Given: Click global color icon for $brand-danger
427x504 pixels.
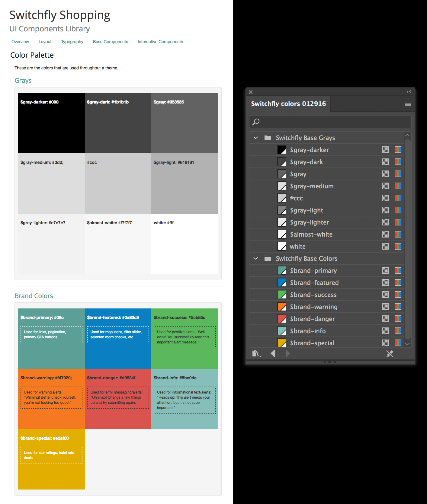Looking at the screenshot, I should click(x=385, y=319).
